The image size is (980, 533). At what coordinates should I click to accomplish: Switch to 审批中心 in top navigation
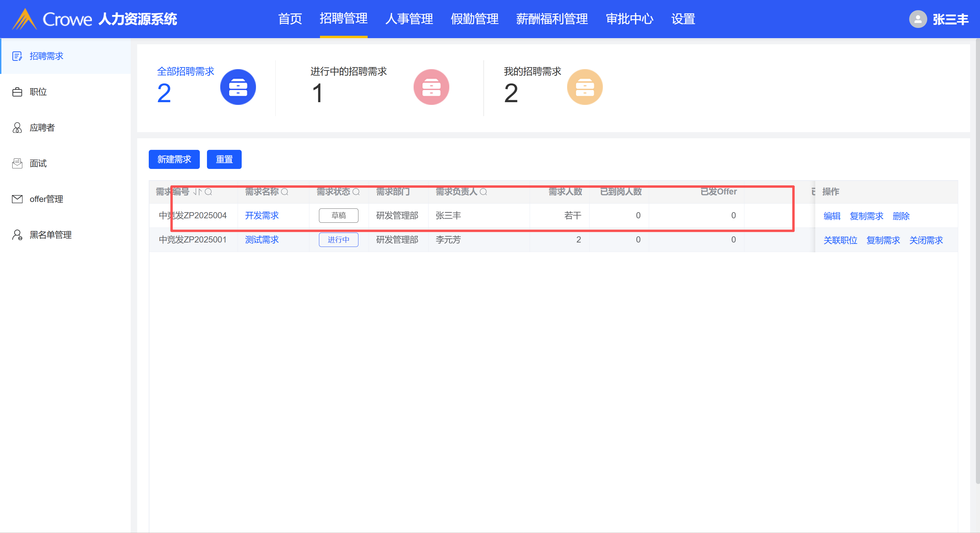[x=629, y=19]
